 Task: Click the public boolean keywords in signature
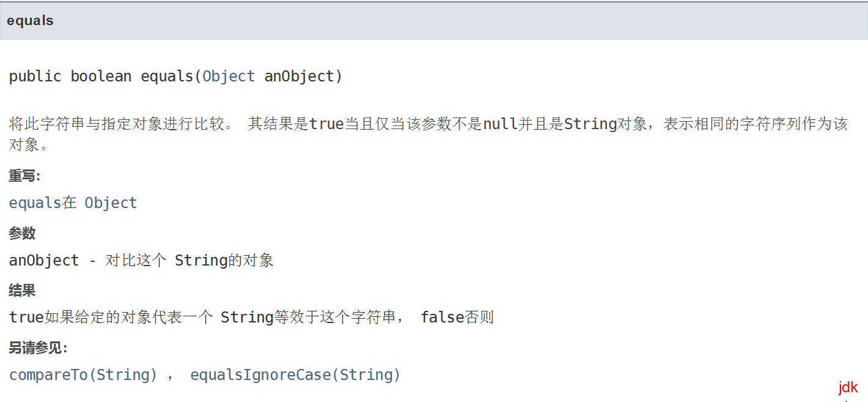click(x=70, y=76)
